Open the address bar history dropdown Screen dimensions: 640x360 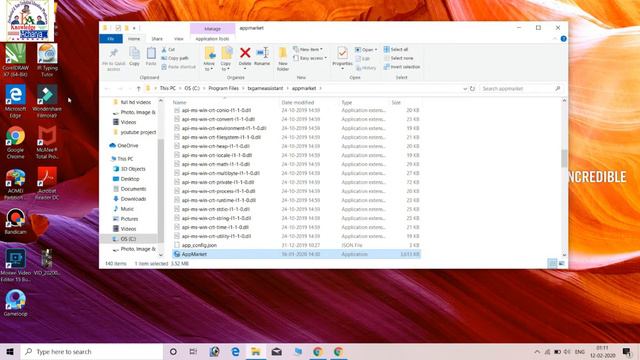tap(464, 89)
